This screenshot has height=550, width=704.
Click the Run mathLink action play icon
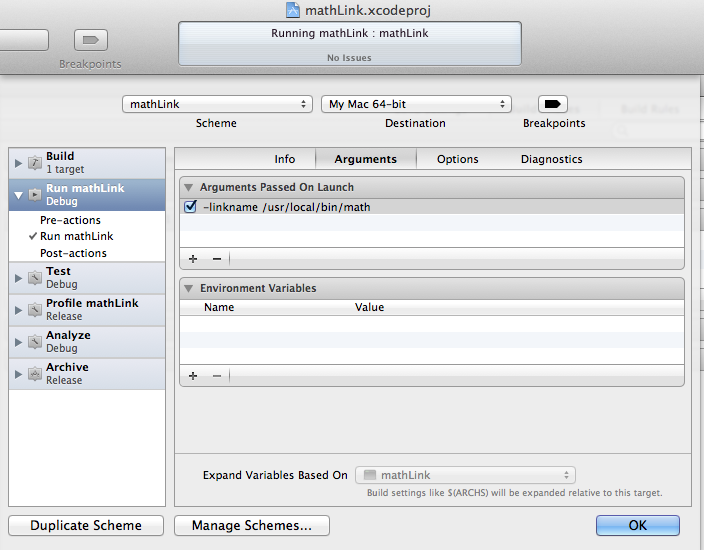[x=35, y=195]
